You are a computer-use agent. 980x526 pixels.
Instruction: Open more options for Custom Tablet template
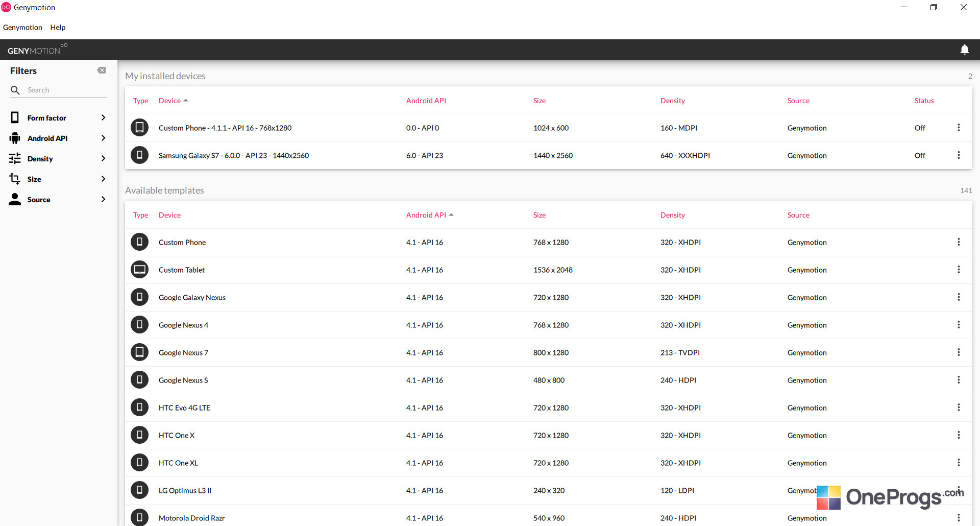[x=959, y=270]
